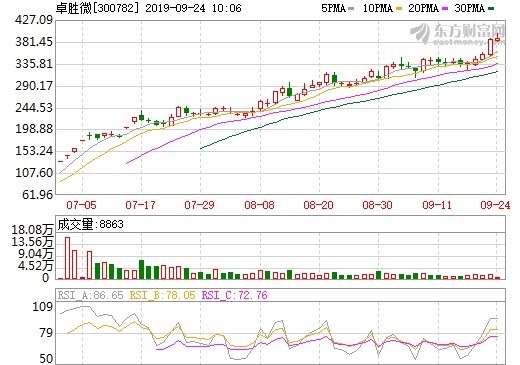Click the 290.17 price axis label

(x=34, y=86)
